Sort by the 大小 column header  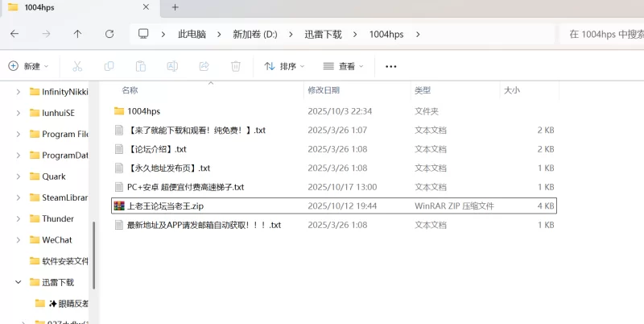coord(512,90)
